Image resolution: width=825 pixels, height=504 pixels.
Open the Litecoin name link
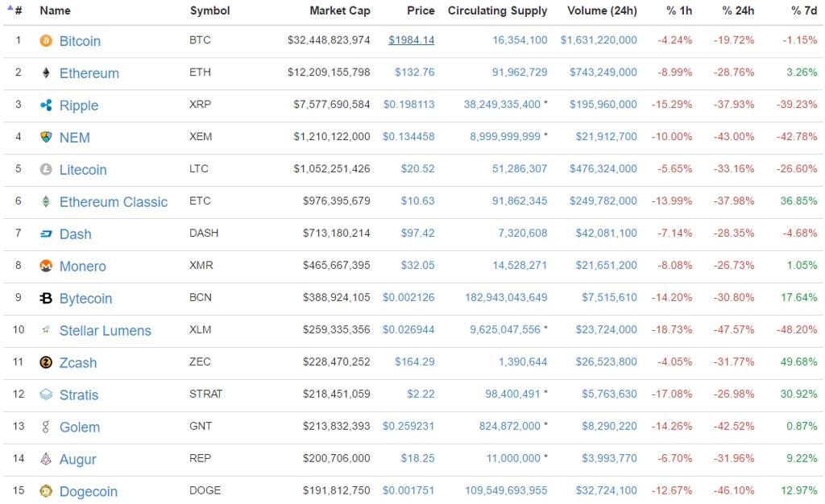tap(83, 170)
